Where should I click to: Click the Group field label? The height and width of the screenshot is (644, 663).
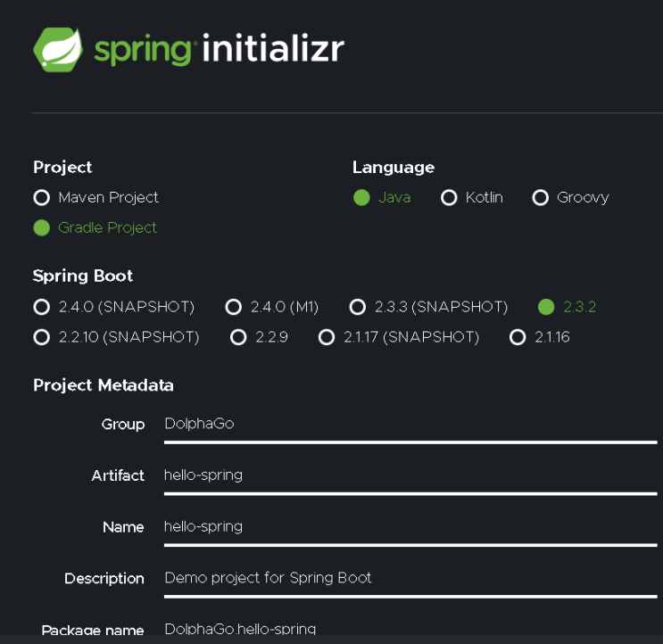pyautogui.click(x=123, y=425)
